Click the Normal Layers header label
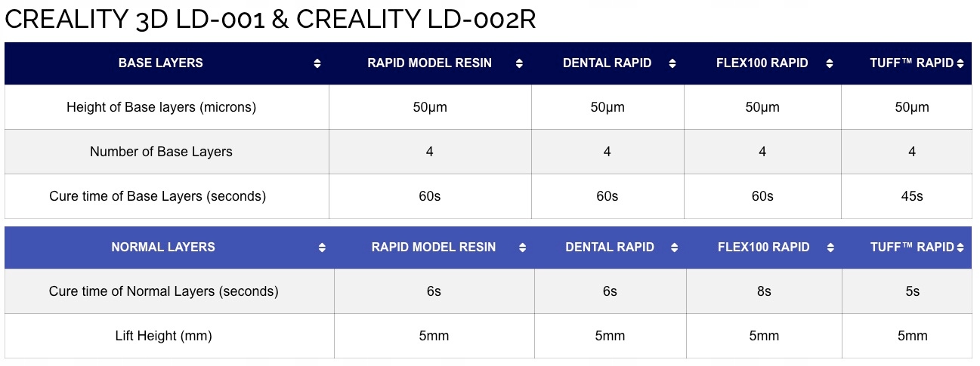980x366 pixels. [163, 247]
